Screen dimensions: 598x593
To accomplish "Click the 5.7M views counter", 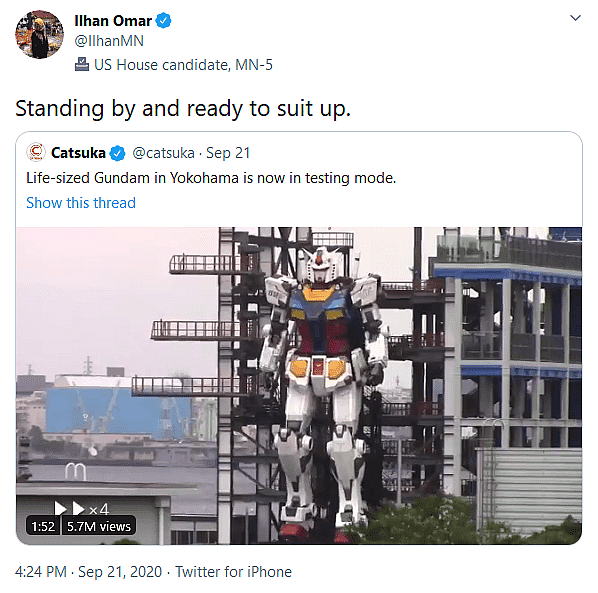I will [99, 527].
